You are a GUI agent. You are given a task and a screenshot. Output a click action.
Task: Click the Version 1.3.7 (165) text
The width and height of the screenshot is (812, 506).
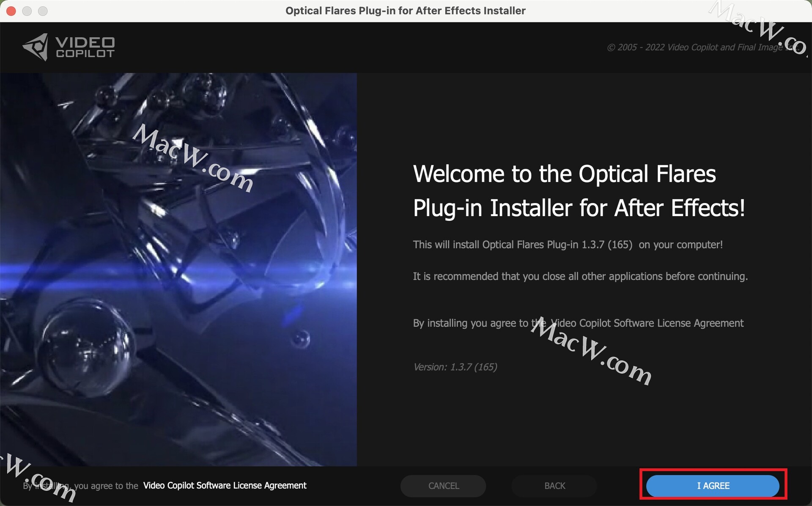[x=455, y=367]
